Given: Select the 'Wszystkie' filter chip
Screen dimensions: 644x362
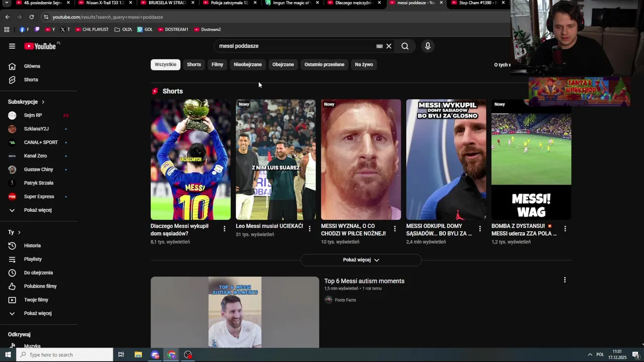Looking at the screenshot, I should click(166, 64).
